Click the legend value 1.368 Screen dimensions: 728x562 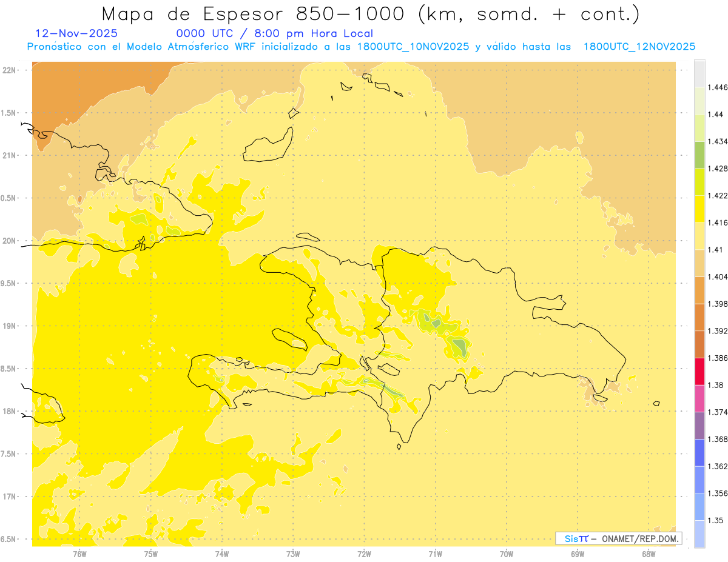coord(718,439)
